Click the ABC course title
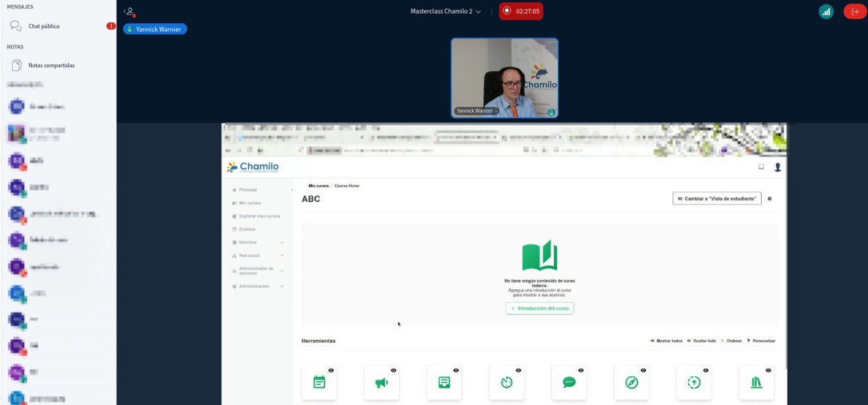Image resolution: width=868 pixels, height=405 pixels. pyautogui.click(x=311, y=199)
